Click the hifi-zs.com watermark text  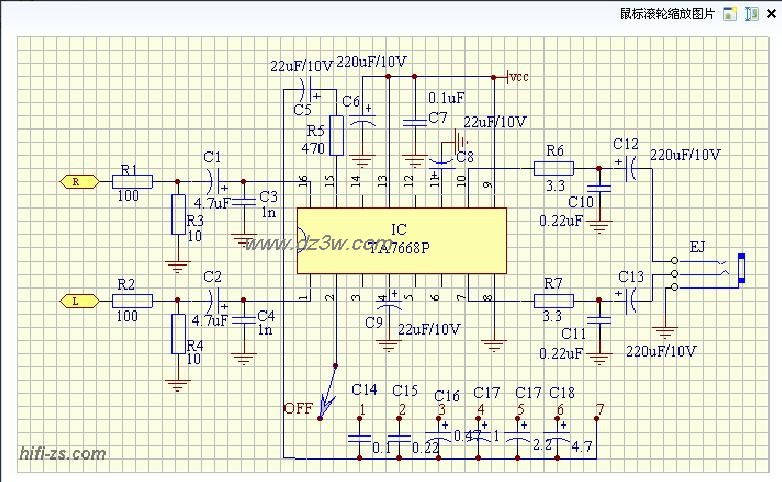coord(63,454)
